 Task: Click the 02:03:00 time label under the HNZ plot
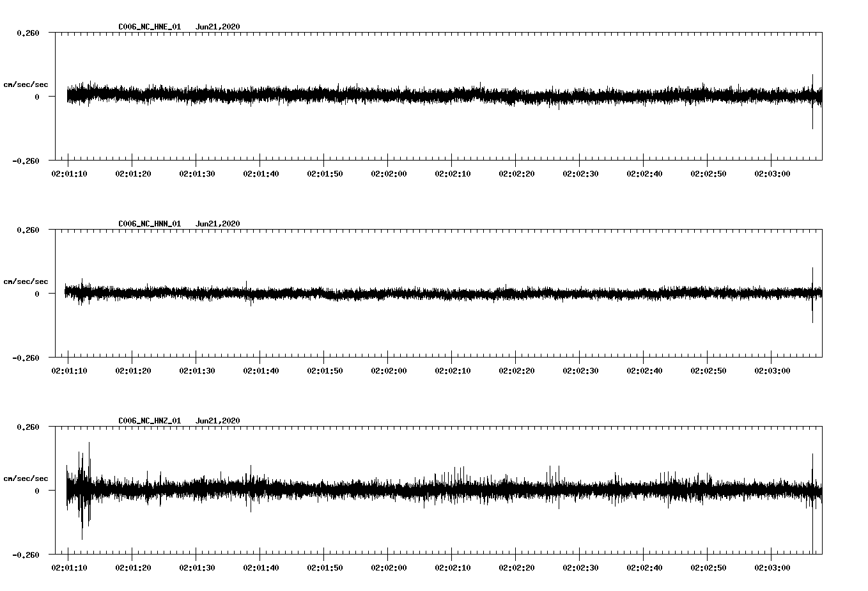[x=772, y=568]
